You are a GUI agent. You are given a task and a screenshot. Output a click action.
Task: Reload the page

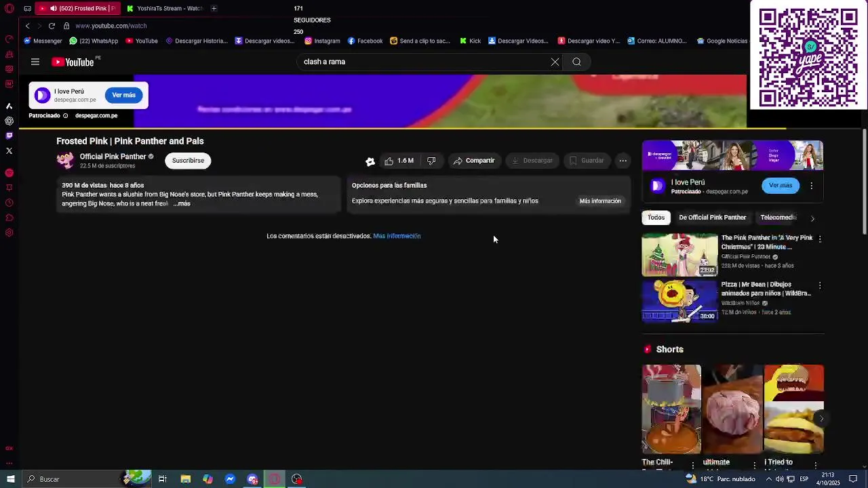tap(52, 26)
